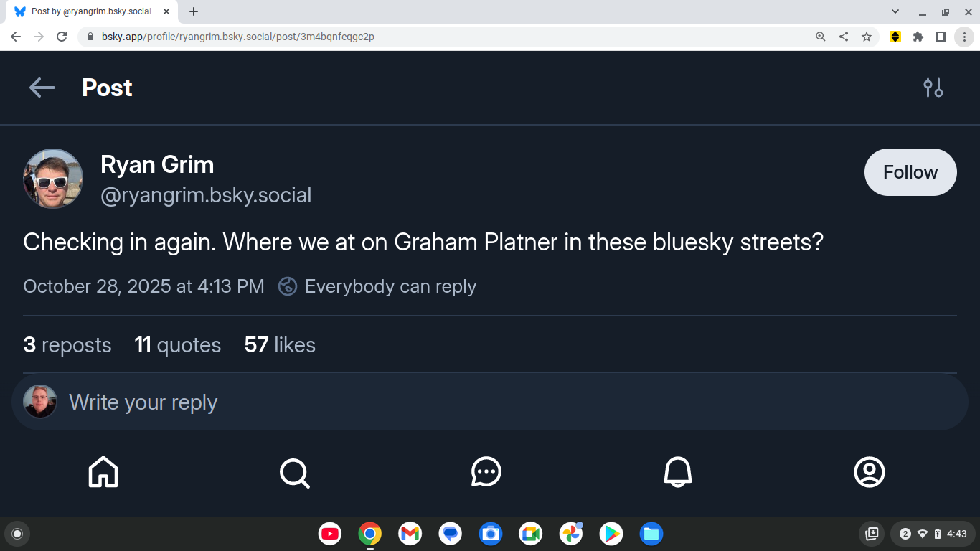
Task: Open Chrome three-dot menu
Action: click(x=964, y=37)
